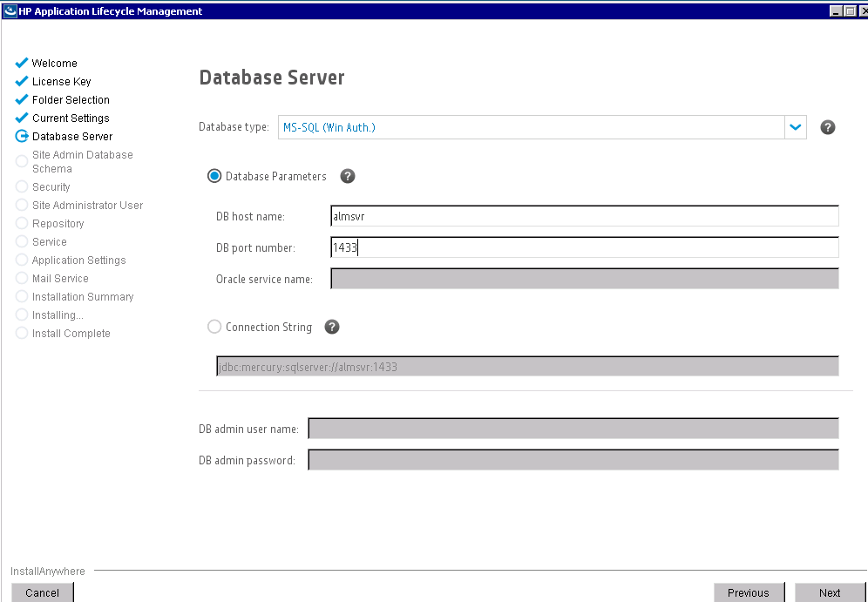Click the "DB admin user name:" label

[248, 429]
